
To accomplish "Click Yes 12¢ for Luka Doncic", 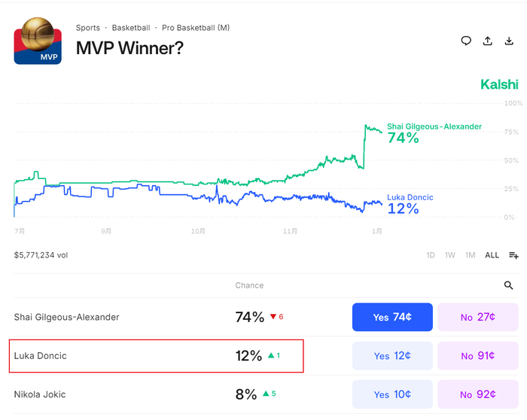I will (x=392, y=356).
